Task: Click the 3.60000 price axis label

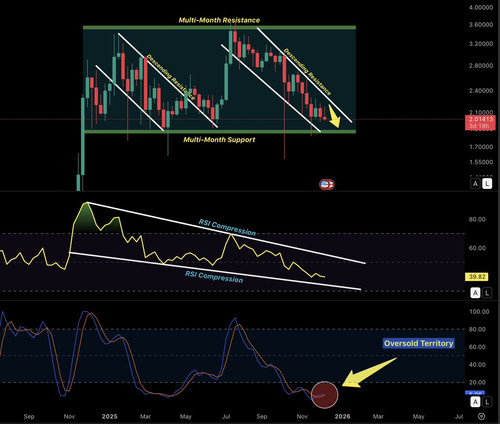Action: tap(481, 25)
